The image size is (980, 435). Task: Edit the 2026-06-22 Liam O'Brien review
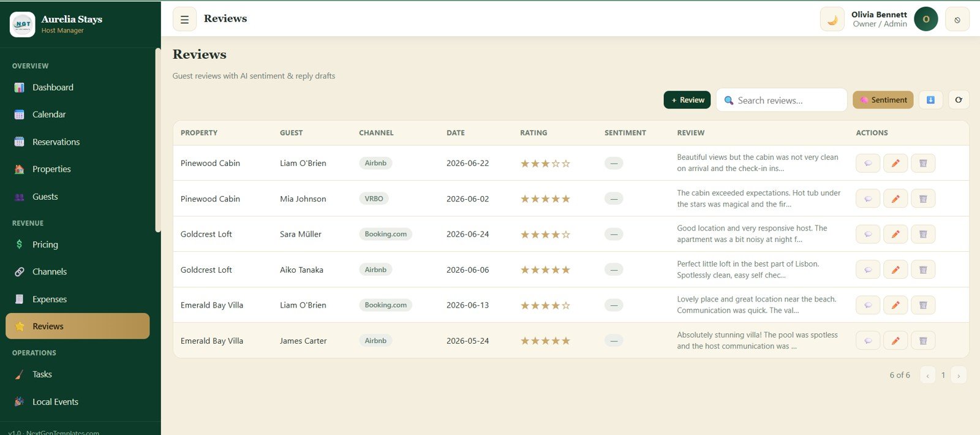tap(895, 163)
